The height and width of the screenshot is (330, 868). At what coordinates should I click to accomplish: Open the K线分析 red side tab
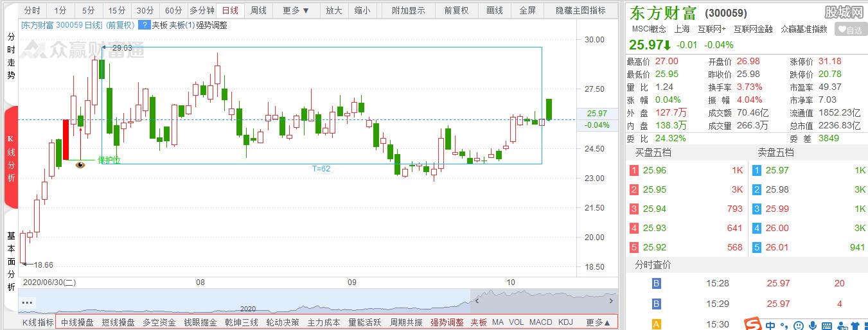pos(11,158)
